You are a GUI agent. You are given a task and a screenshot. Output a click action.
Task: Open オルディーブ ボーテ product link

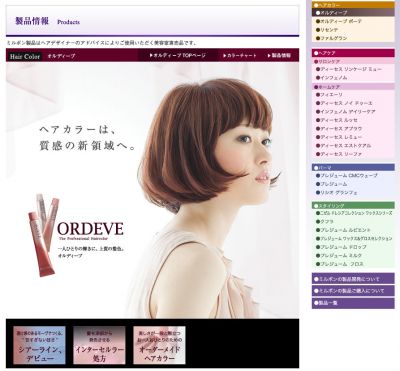tap(339, 21)
